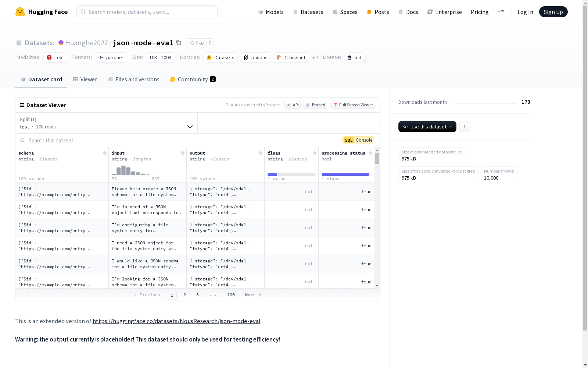Switch to the Viewer tab
588x368 pixels.
click(85, 79)
